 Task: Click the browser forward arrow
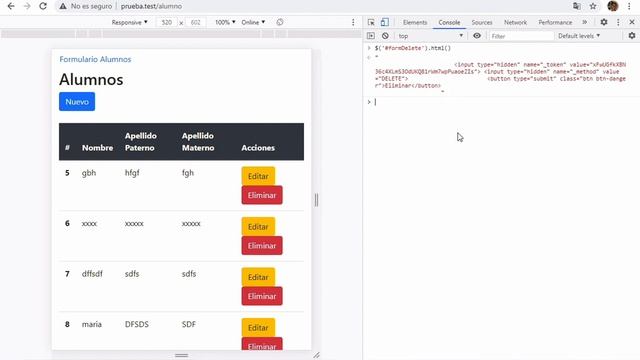[27, 6]
